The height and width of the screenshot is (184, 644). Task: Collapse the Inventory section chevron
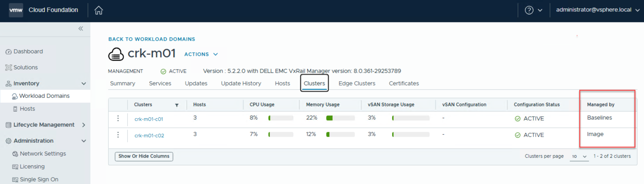pyautogui.click(x=84, y=84)
